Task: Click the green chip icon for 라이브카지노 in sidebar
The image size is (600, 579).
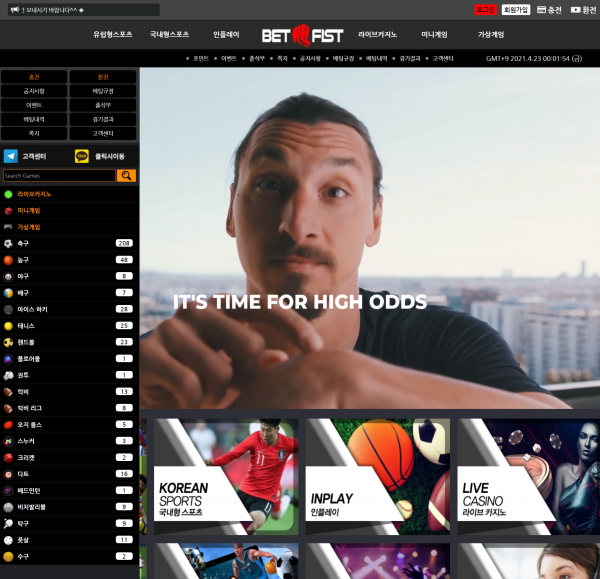Action: pyautogui.click(x=8, y=194)
